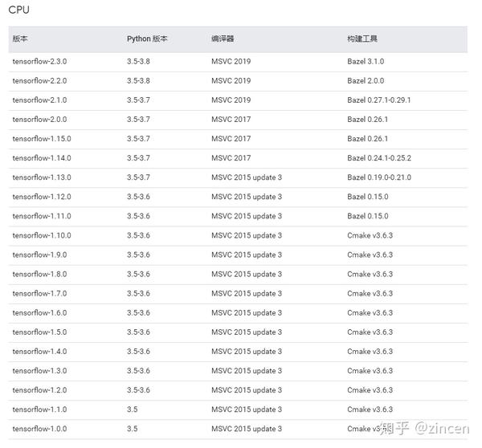Click Bazel 0.27.1-0.29.1 cell
Screen dimensions: 482x448
tap(379, 100)
